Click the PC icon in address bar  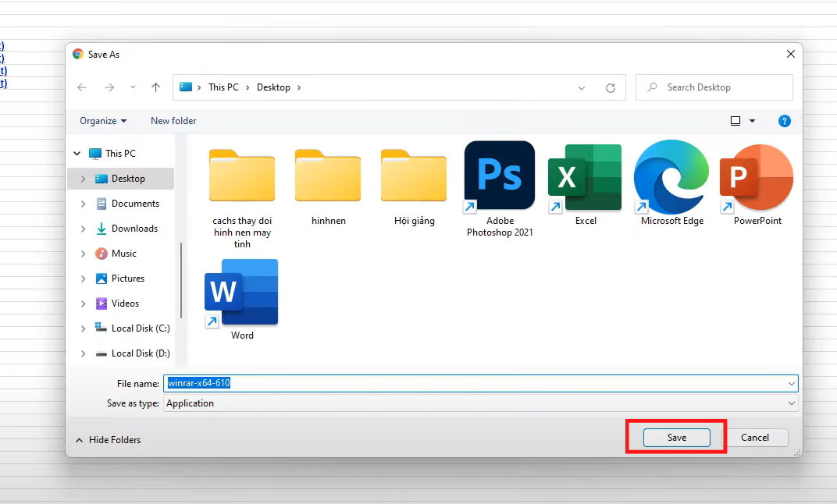point(186,87)
